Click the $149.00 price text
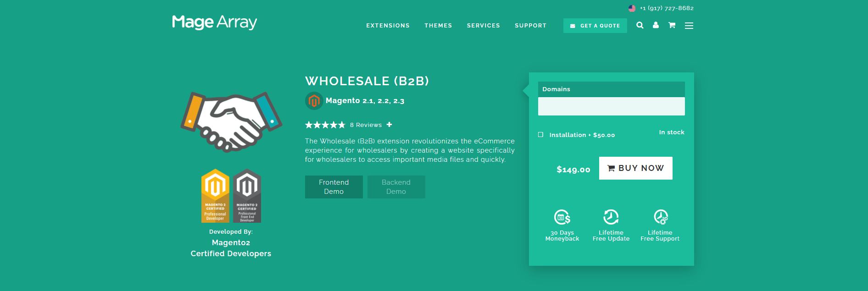 pyautogui.click(x=573, y=170)
